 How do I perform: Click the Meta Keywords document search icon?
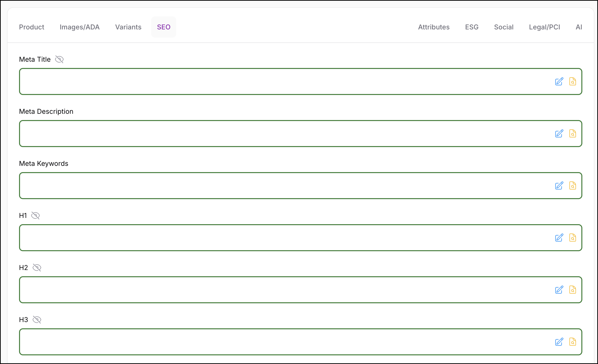point(572,186)
